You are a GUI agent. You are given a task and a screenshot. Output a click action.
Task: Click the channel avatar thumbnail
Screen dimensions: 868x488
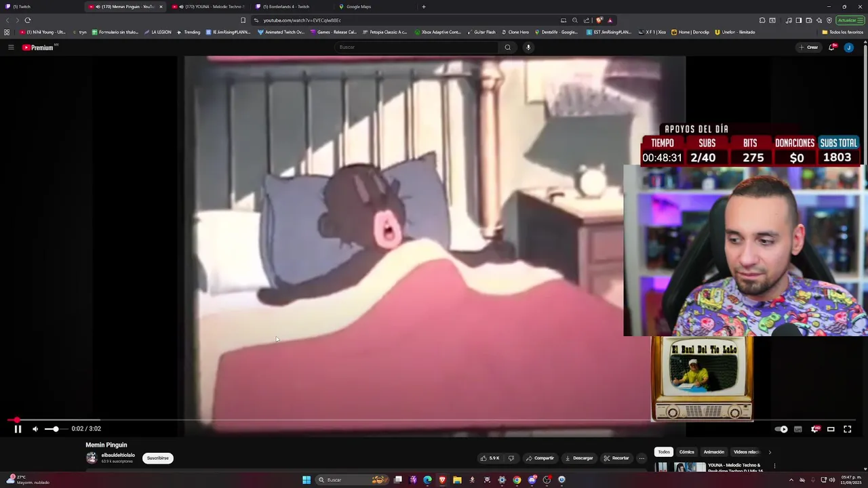coord(92,458)
